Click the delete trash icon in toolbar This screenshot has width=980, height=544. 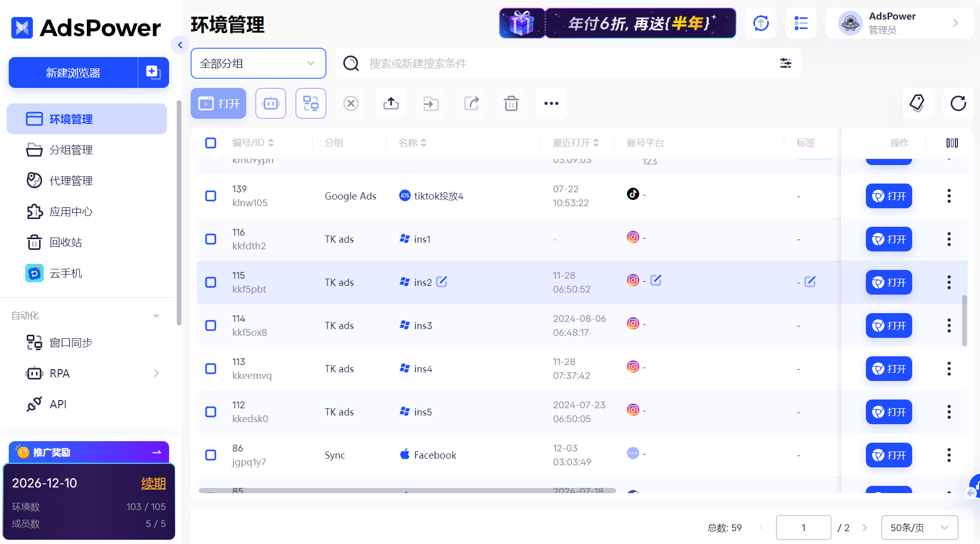click(511, 103)
